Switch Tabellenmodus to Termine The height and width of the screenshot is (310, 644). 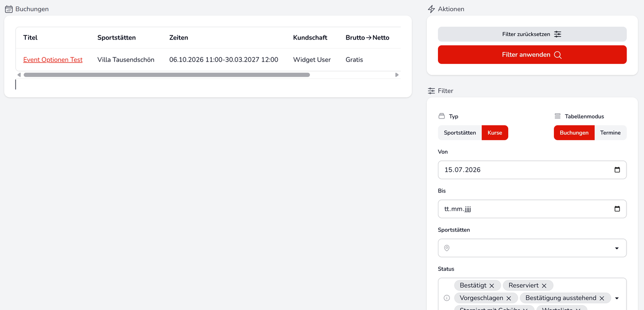(x=610, y=133)
